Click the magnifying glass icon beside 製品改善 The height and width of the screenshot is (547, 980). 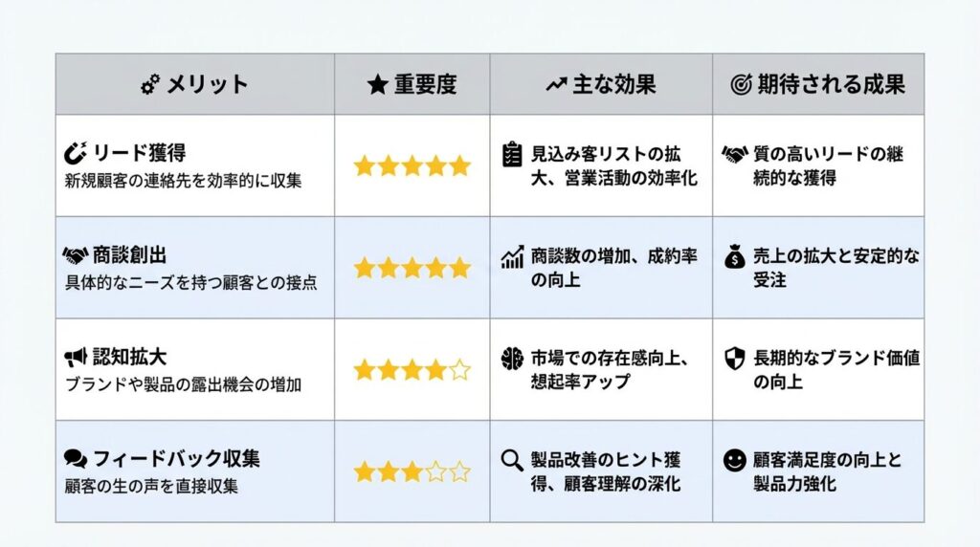coord(513,460)
